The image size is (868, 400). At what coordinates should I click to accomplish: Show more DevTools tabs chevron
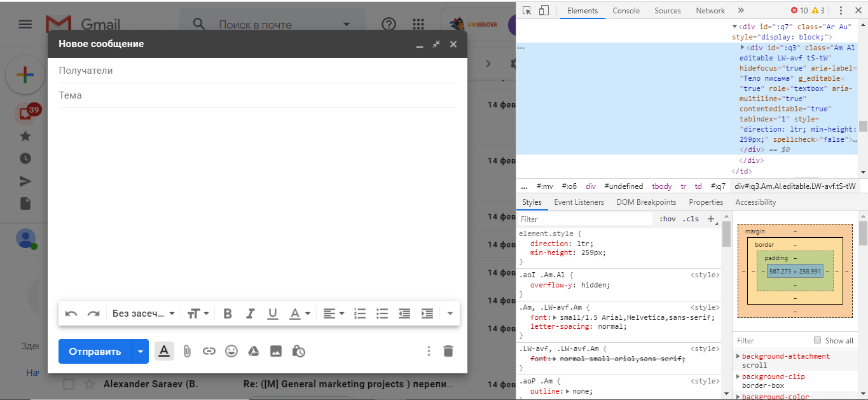click(x=741, y=10)
